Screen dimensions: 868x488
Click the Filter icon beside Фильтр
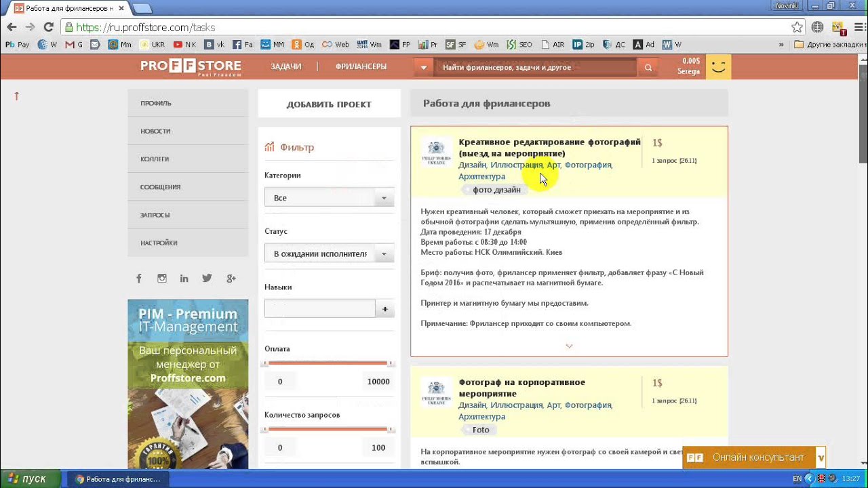pos(269,146)
